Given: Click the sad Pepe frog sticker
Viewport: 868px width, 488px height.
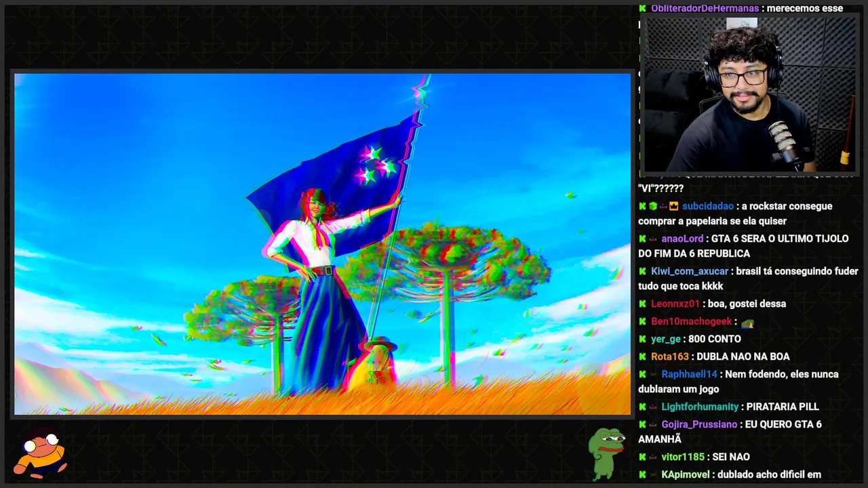Looking at the screenshot, I should coord(606,453).
